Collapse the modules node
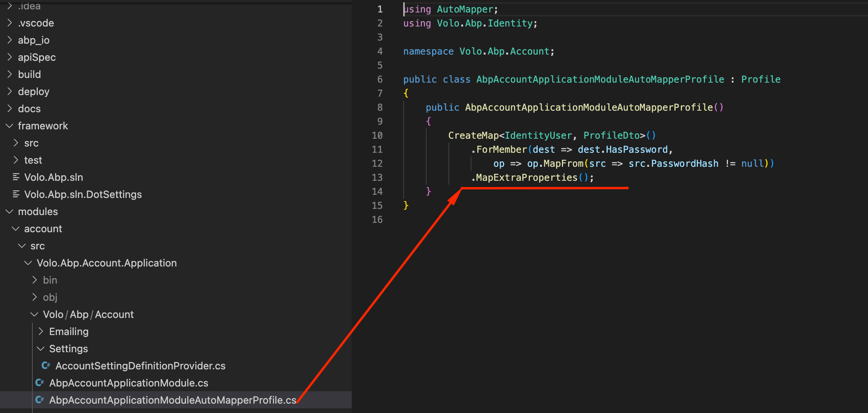 click(x=9, y=211)
